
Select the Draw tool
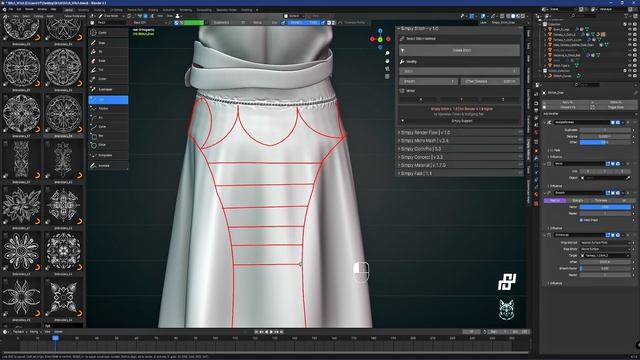coord(108,42)
